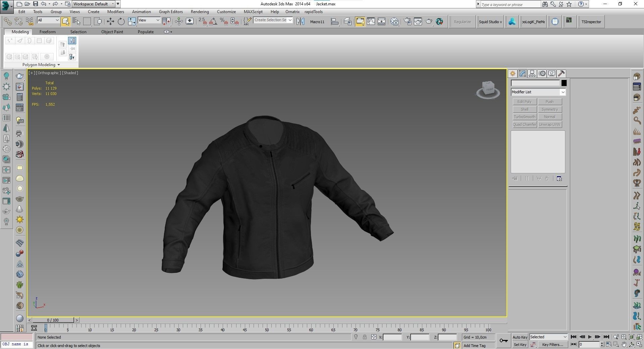Expand the Polygon Modeling panel arrow
The image size is (644, 349).
(x=59, y=65)
